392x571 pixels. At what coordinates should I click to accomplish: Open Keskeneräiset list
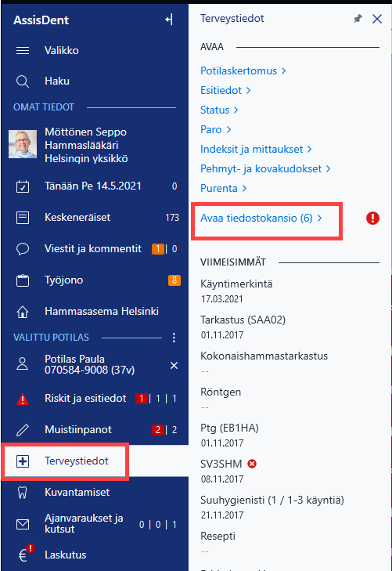(x=95, y=218)
